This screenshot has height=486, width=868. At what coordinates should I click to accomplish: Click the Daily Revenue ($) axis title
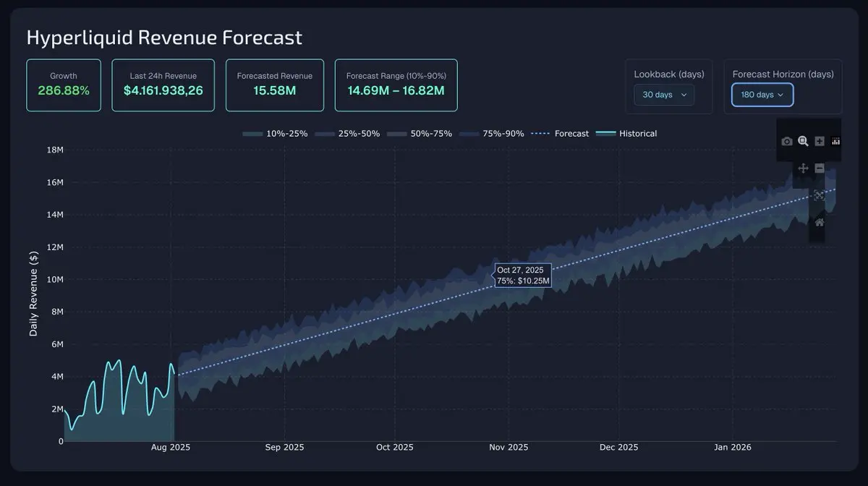[33, 294]
